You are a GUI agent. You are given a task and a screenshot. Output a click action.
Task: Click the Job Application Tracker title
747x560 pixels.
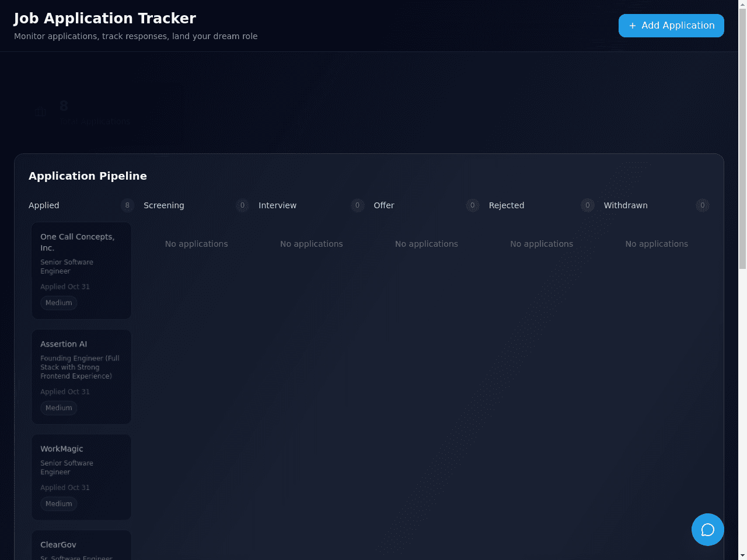tap(105, 19)
